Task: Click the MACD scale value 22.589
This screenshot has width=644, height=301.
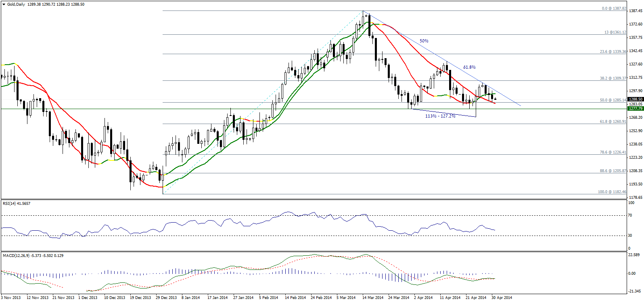Action: pyautogui.click(x=634, y=255)
